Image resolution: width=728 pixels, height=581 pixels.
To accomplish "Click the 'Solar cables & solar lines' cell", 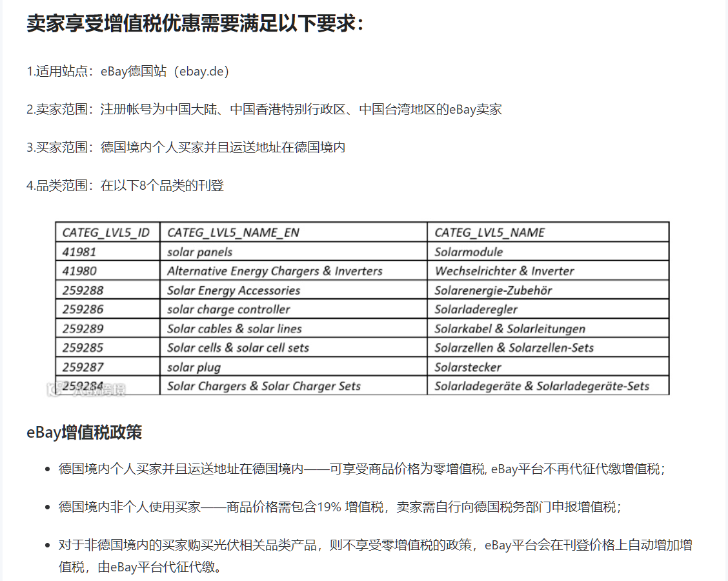I will [x=293, y=329].
